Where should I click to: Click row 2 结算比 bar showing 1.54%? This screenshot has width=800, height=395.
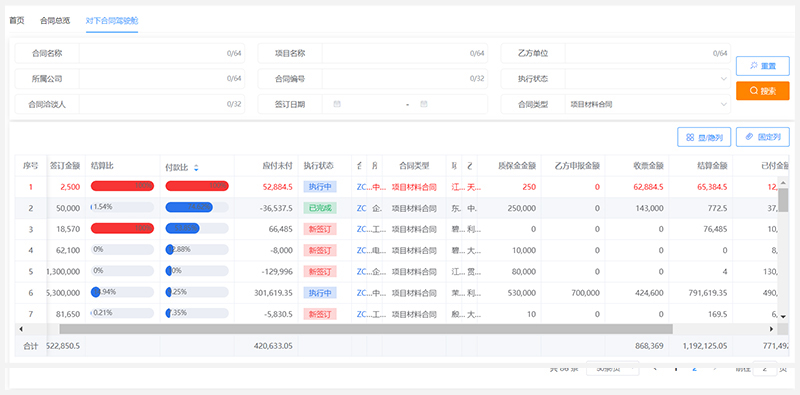tap(122, 207)
